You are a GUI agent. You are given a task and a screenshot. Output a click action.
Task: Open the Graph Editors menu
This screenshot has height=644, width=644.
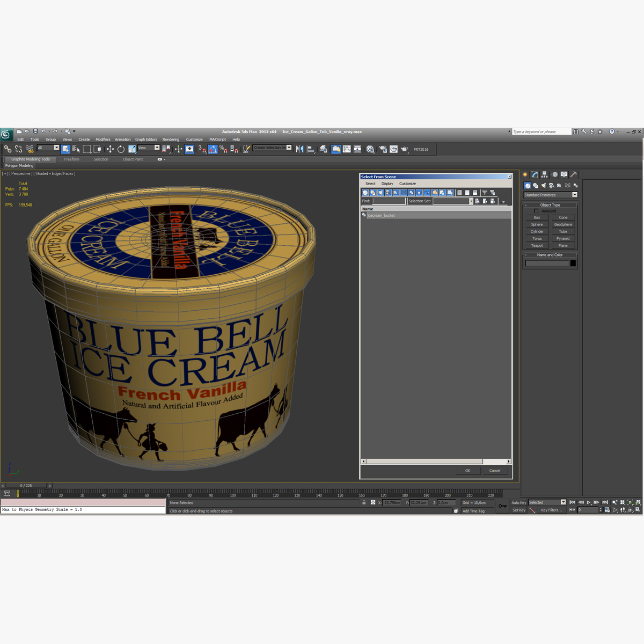[x=146, y=140]
